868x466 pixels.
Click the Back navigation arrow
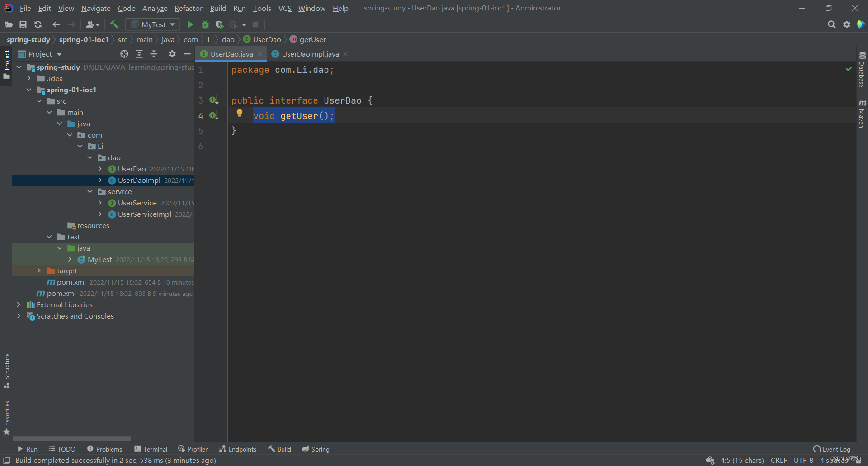point(56,24)
